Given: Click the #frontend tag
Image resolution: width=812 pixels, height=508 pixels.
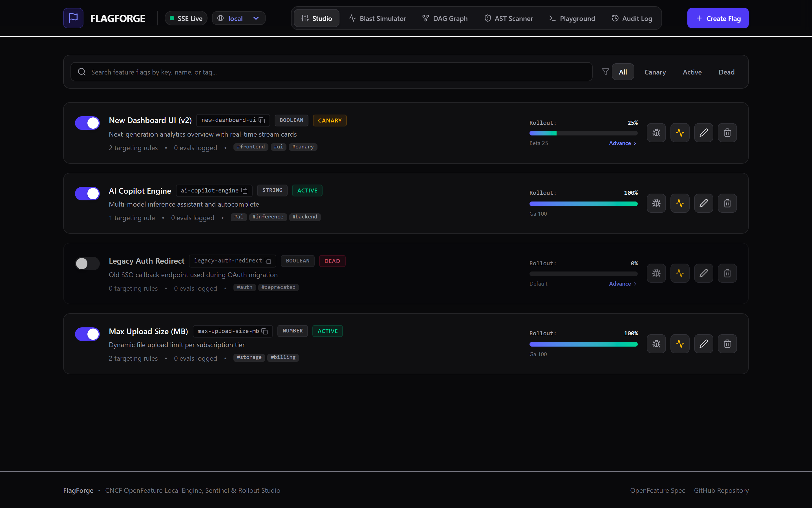Looking at the screenshot, I should (x=251, y=147).
